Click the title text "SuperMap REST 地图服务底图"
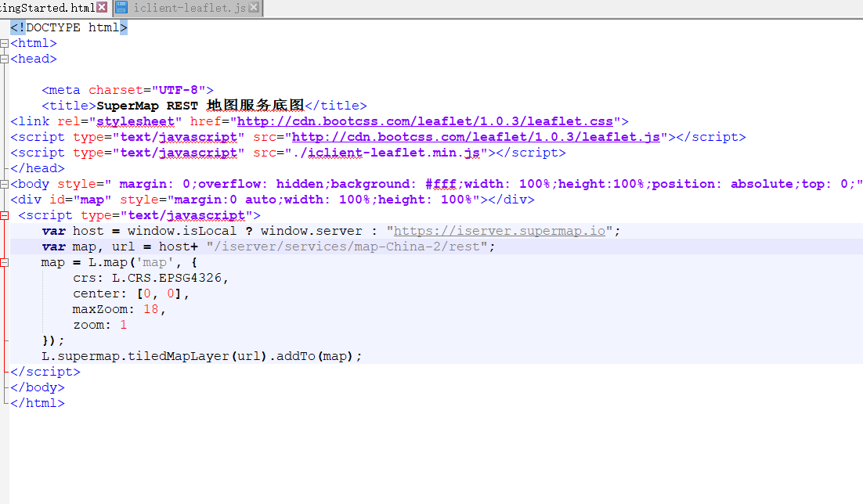863x504 pixels. click(x=200, y=106)
